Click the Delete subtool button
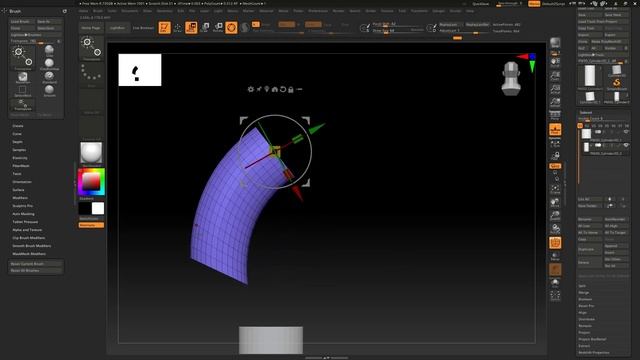This screenshot has width=640, height=360. (x=589, y=262)
